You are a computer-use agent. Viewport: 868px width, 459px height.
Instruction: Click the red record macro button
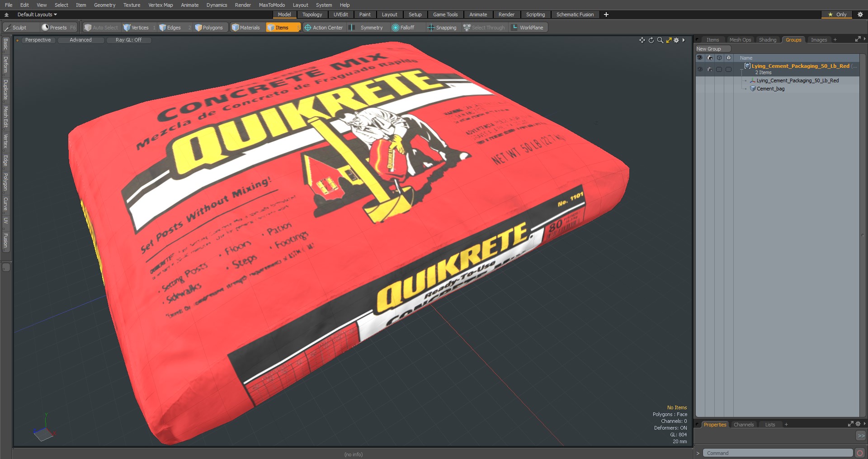click(x=860, y=453)
